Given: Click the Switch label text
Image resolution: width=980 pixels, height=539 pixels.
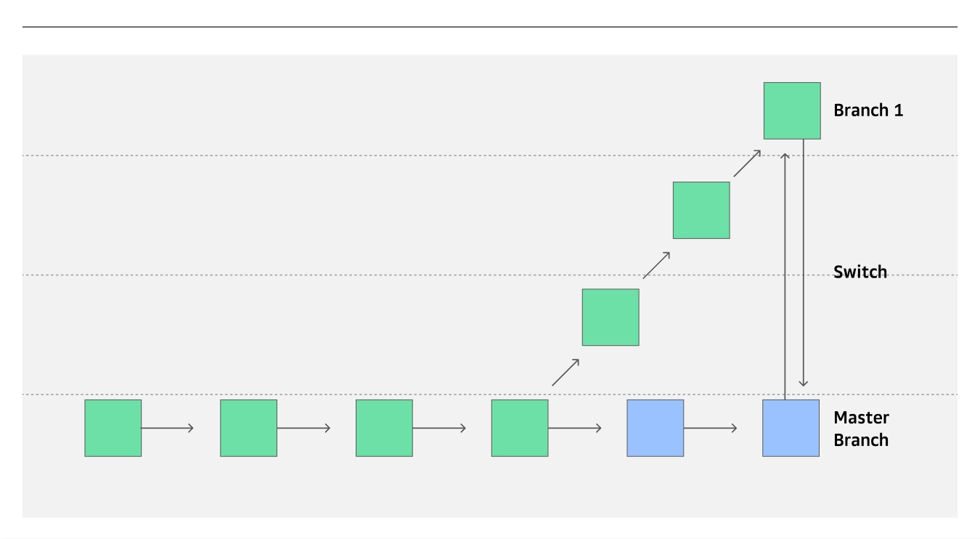Looking at the screenshot, I should coord(860,272).
